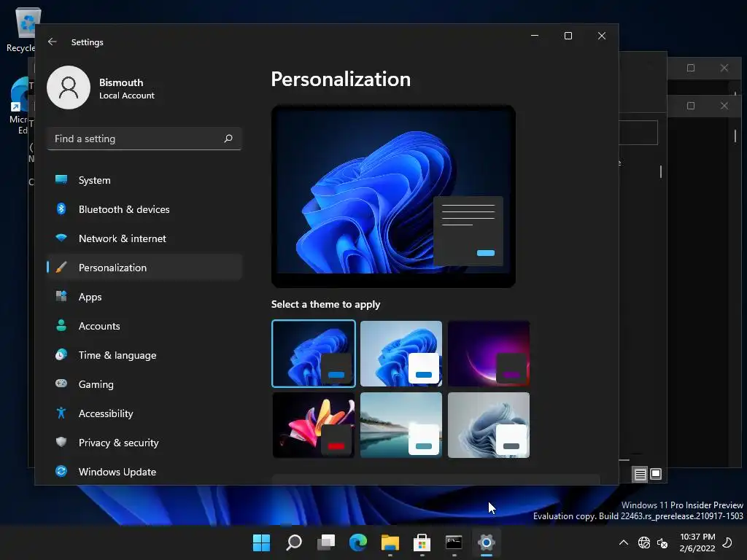Image resolution: width=747 pixels, height=560 pixels.
Task: Click the Settings gear on taskbar
Action: 487,542
